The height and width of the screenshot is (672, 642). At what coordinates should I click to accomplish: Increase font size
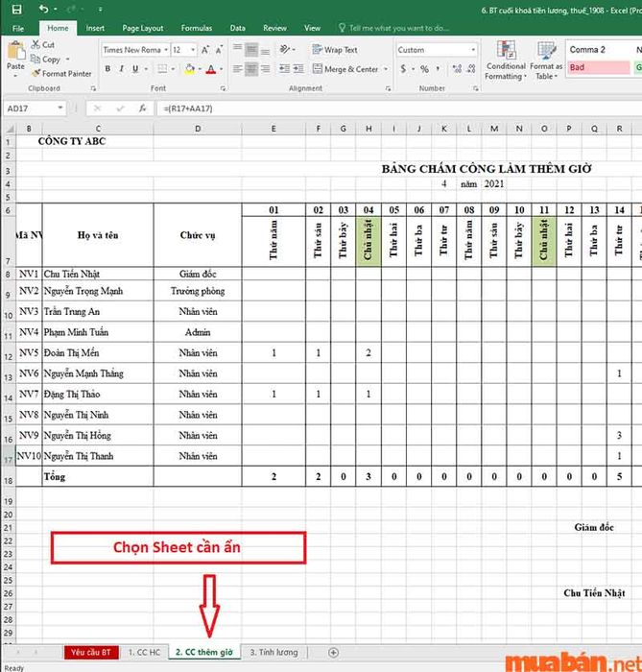pyautogui.click(x=205, y=50)
